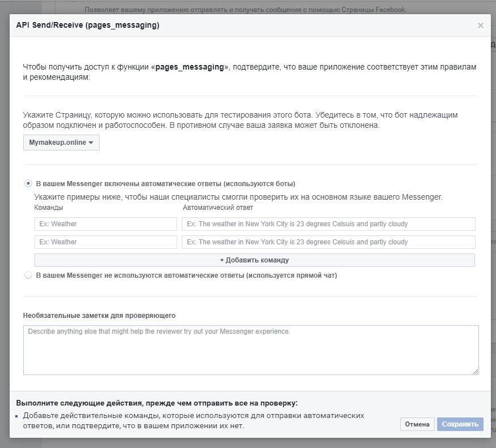Focus the second Автоматический ответ field
496x448 pixels.
coord(328,242)
